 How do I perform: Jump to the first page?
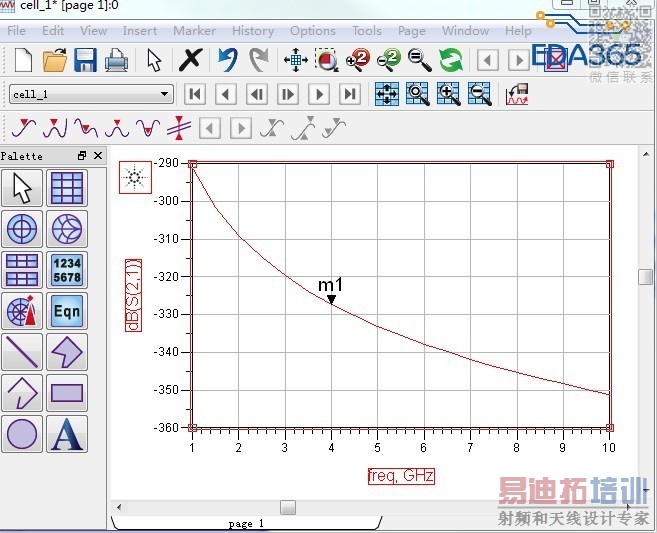[195, 94]
